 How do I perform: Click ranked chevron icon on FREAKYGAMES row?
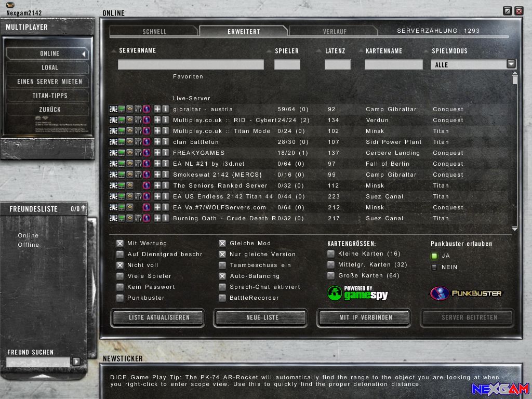(130, 153)
